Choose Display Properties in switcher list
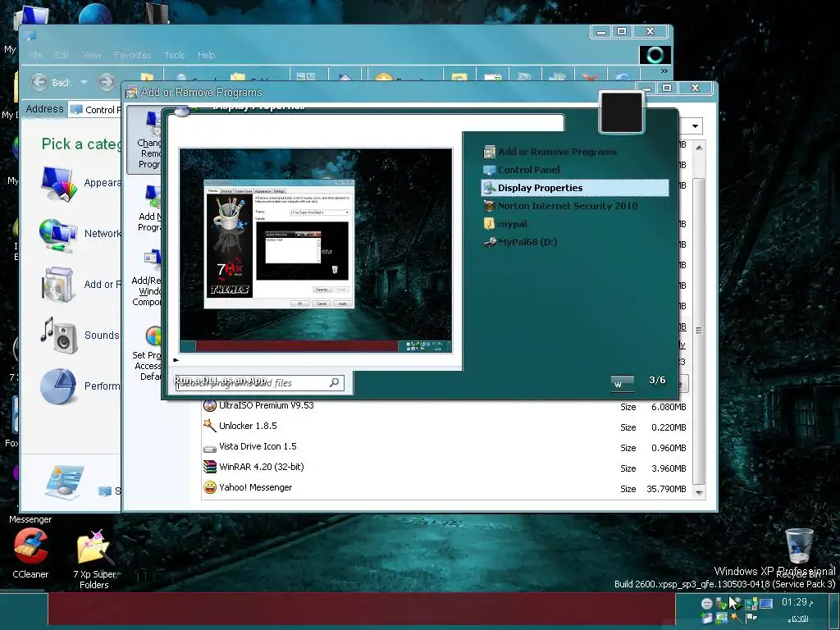The width and height of the screenshot is (840, 630). click(x=575, y=188)
